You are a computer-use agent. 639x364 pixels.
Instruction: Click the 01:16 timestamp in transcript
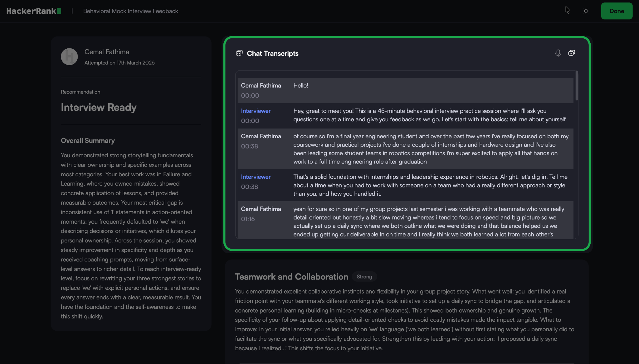coord(248,219)
